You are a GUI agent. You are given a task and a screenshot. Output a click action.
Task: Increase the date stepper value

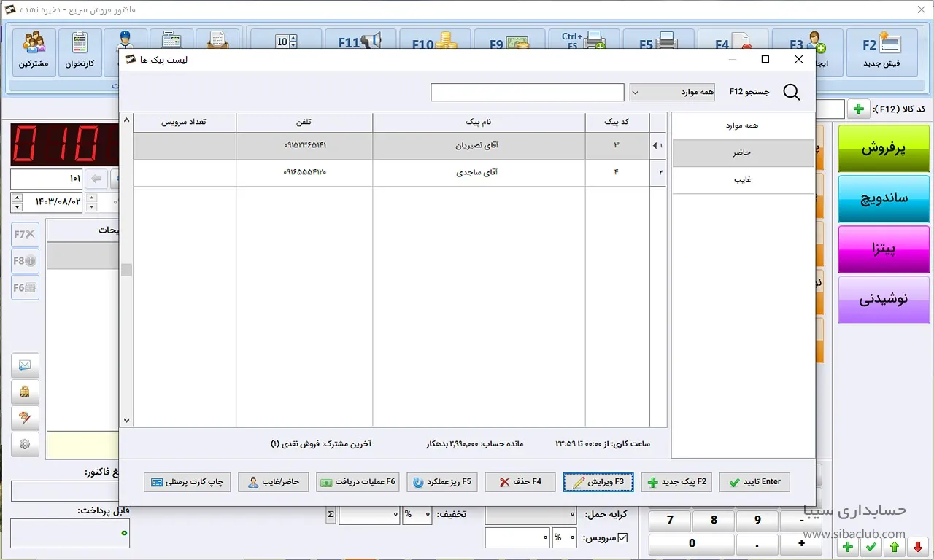coord(16,197)
